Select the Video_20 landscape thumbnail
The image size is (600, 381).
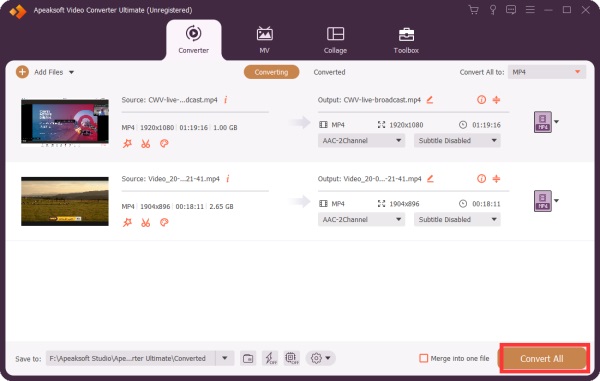click(x=65, y=201)
